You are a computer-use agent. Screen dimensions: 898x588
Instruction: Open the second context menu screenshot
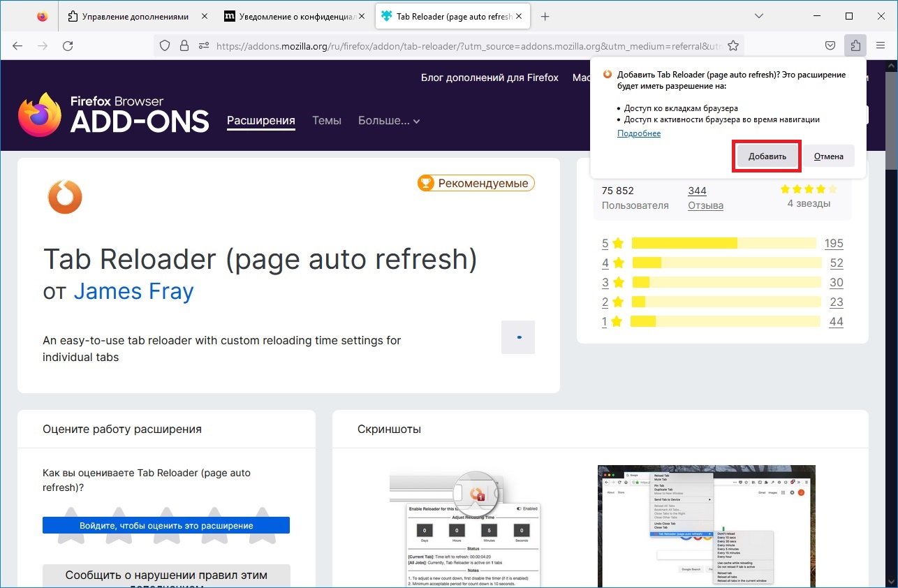tap(707, 527)
